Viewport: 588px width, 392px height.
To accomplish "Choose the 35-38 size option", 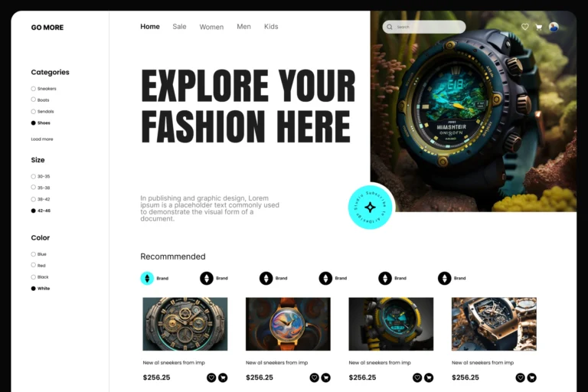I will pos(34,187).
